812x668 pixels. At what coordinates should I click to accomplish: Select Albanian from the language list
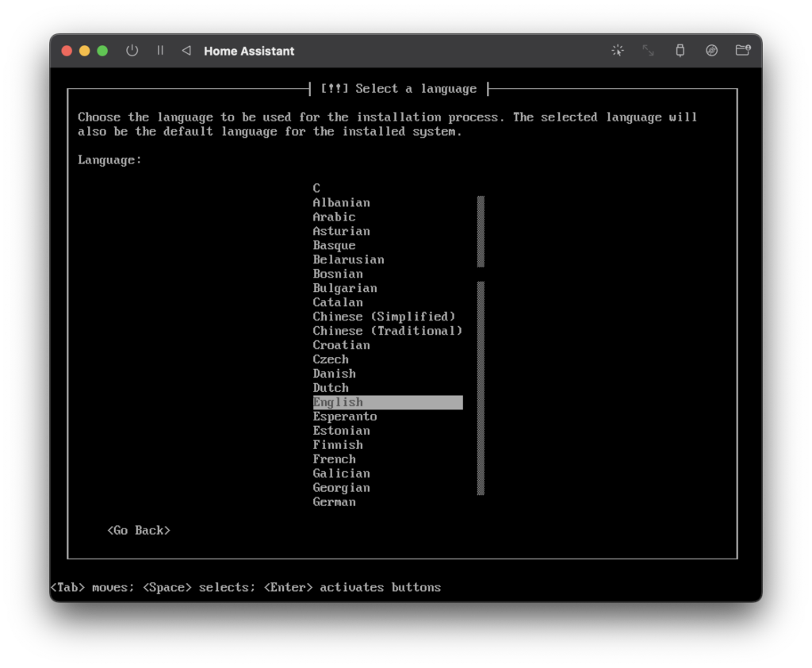point(341,202)
